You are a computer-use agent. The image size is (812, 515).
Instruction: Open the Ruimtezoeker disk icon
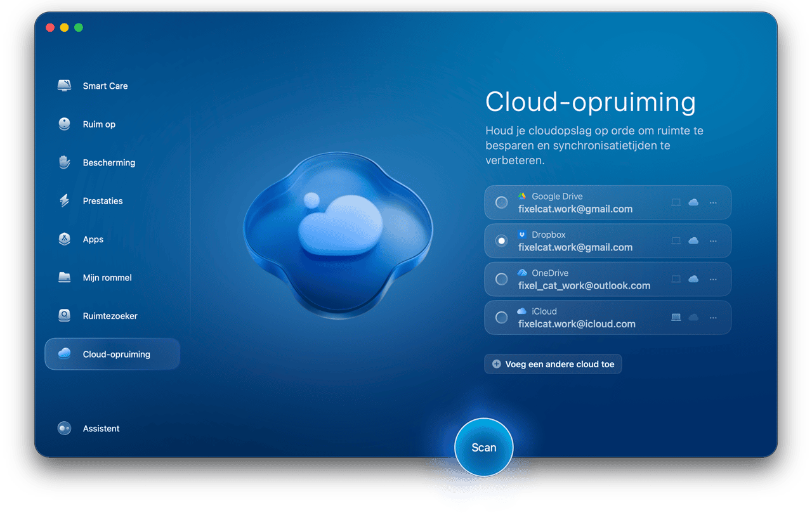pyautogui.click(x=64, y=316)
